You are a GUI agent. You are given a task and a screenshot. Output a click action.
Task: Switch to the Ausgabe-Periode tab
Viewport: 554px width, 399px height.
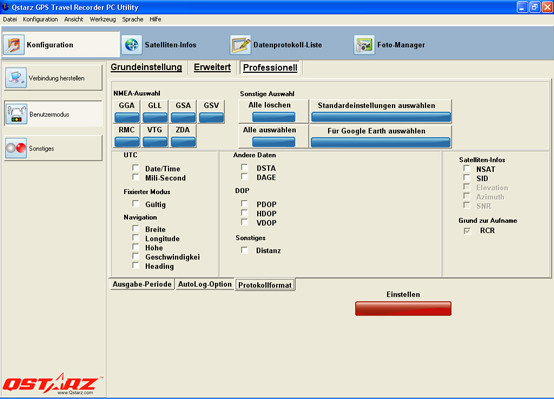[142, 284]
